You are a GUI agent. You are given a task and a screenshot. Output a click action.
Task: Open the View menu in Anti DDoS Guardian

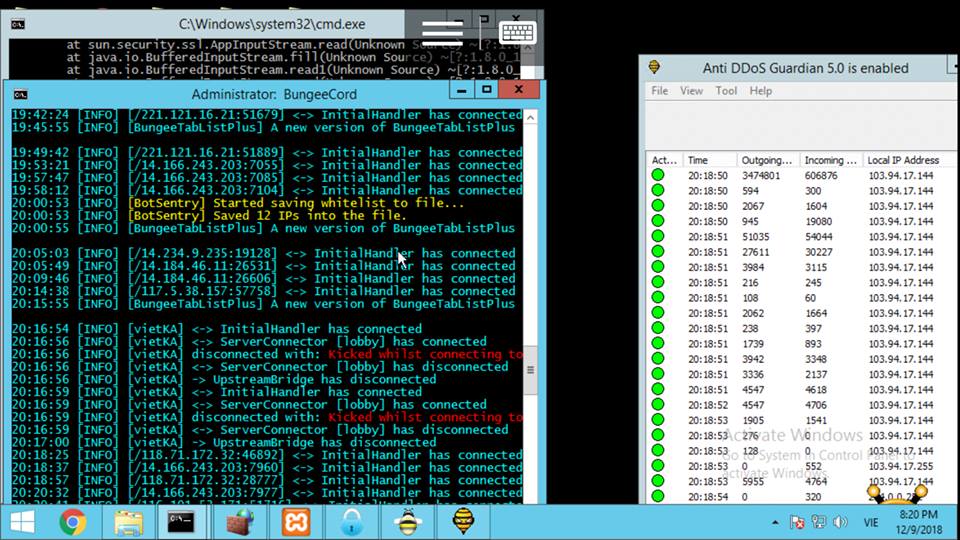691,91
